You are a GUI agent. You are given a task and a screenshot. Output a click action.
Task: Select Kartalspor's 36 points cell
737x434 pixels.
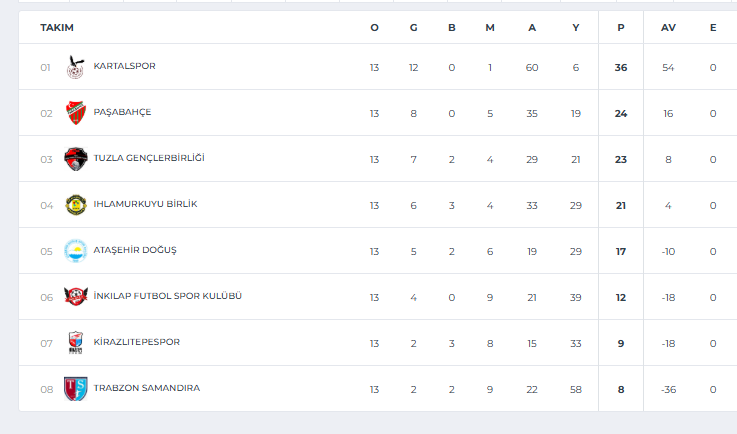point(621,67)
